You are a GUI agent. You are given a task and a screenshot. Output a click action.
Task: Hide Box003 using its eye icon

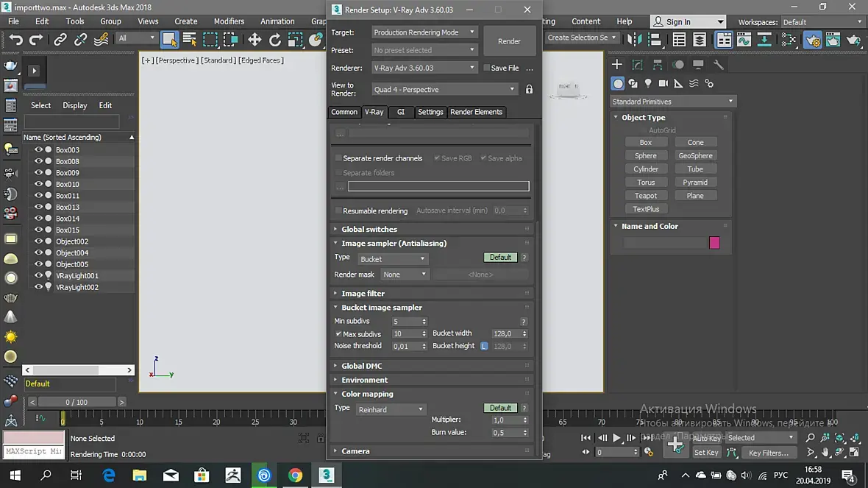pyautogui.click(x=38, y=150)
